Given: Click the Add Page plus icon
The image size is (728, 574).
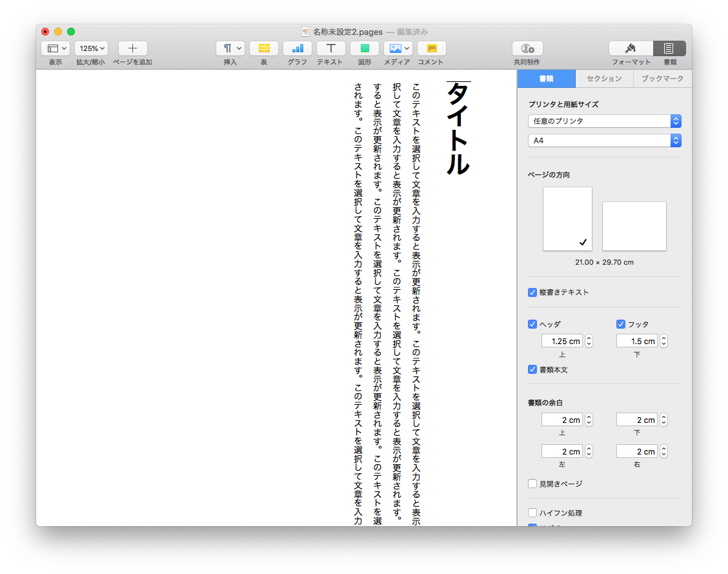Looking at the screenshot, I should pyautogui.click(x=132, y=48).
